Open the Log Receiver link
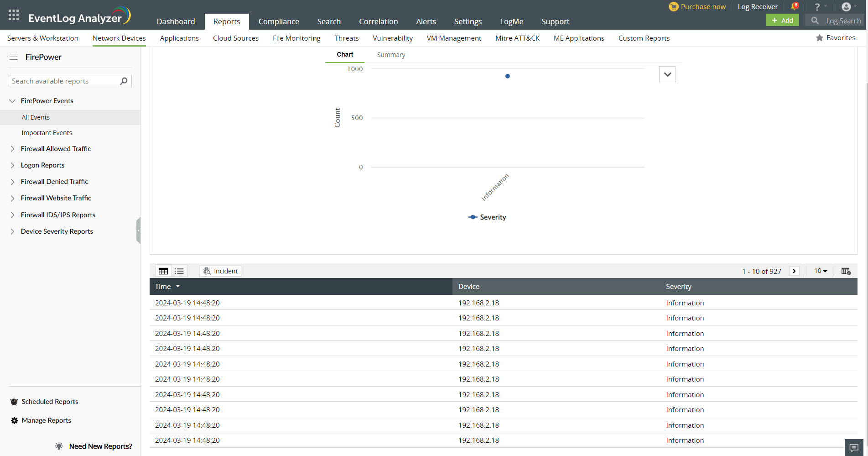This screenshot has width=868, height=456. tap(758, 7)
